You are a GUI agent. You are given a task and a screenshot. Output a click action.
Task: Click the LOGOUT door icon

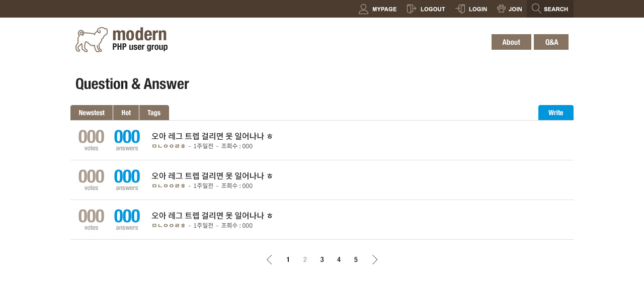[x=412, y=9]
